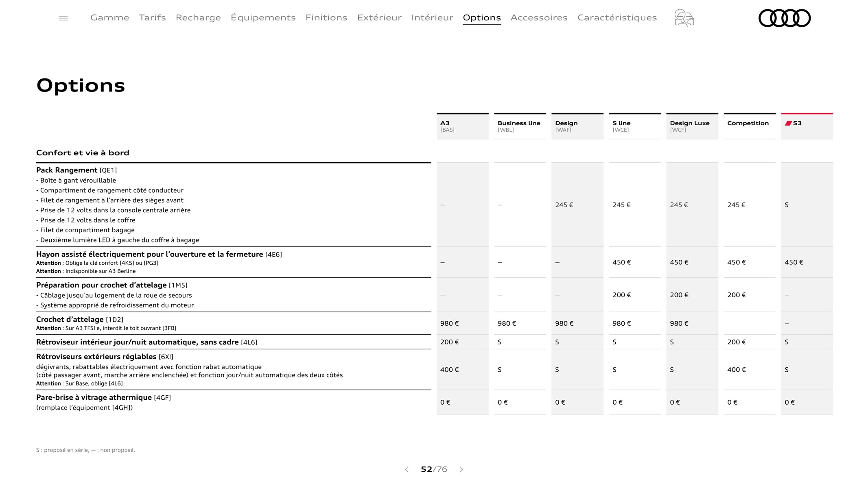Click the Audi four-rings logo
Screen dimensions: 868x488
tap(785, 18)
